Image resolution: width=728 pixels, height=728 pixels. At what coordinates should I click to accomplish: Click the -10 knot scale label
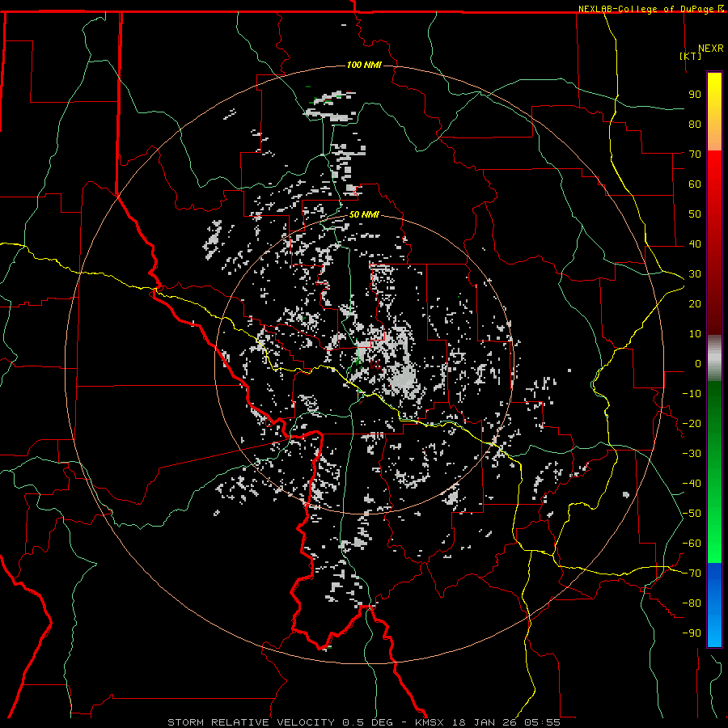coord(692,394)
